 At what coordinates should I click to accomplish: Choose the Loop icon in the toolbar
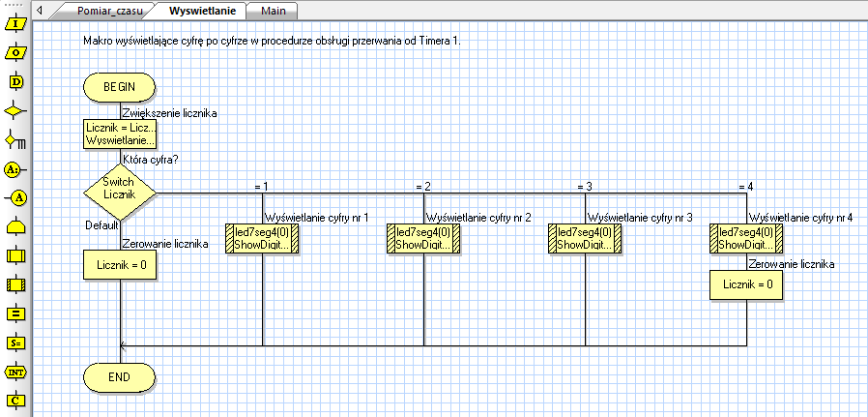15,227
